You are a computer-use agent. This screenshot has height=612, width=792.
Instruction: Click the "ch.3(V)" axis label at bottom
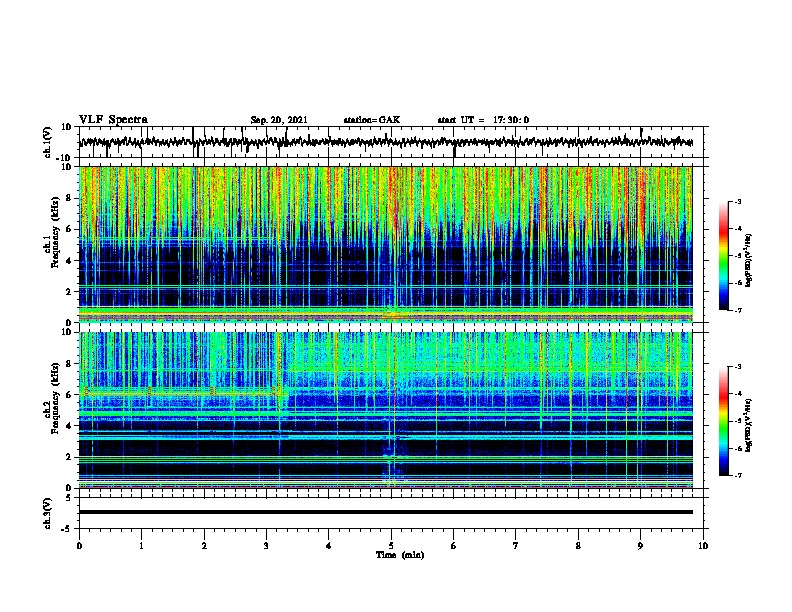coord(48,514)
